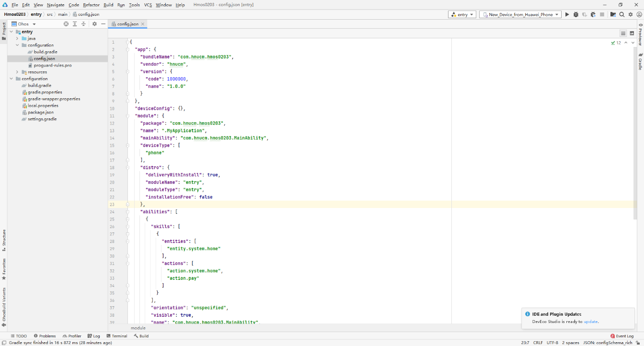Expand the java folder in tree
This screenshot has width=644, height=346.
[x=17, y=38]
